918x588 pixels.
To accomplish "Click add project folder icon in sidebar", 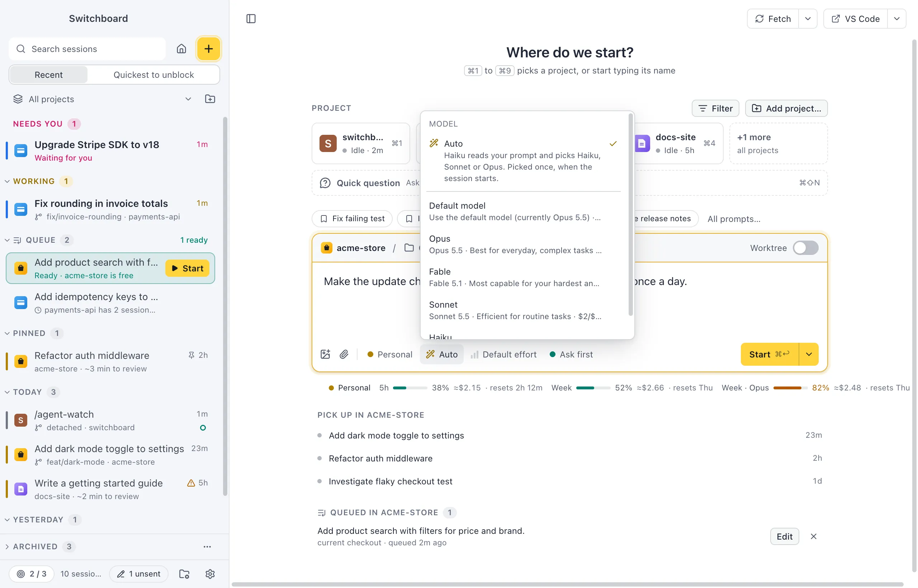I will 210,99.
